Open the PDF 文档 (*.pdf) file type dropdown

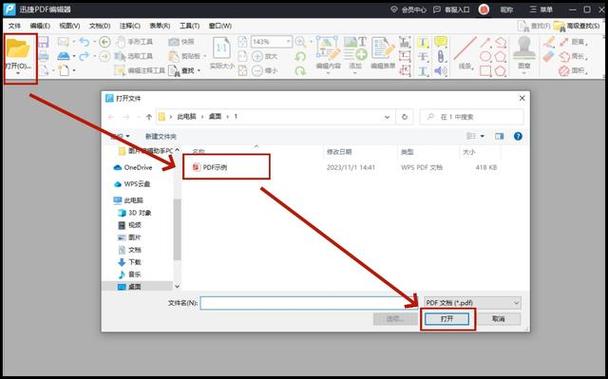point(472,303)
